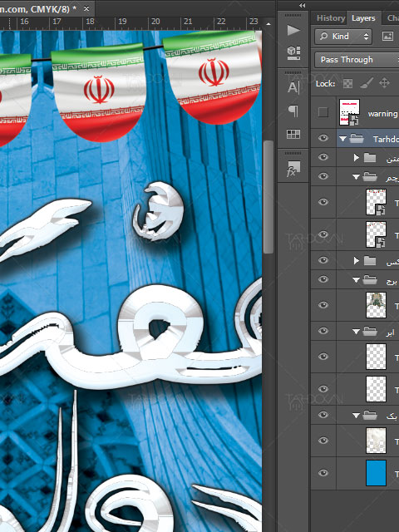Collapse the برج group
The width and height of the screenshot is (399, 532).
click(356, 280)
